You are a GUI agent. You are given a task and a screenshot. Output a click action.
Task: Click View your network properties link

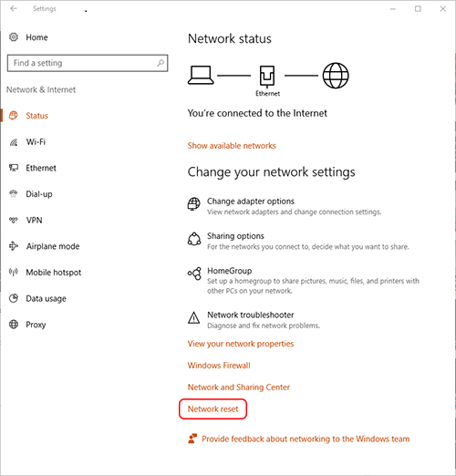(x=241, y=344)
